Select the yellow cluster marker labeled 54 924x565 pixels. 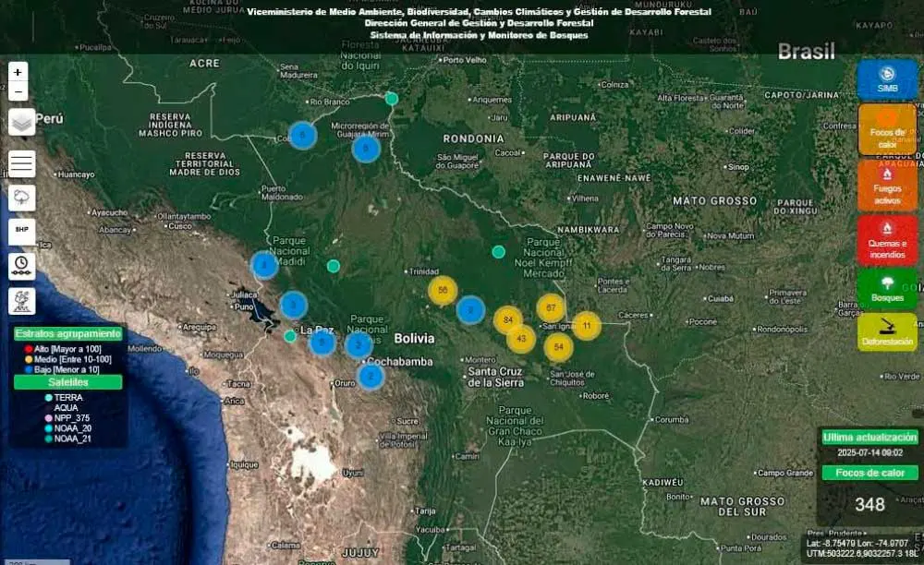click(x=559, y=347)
